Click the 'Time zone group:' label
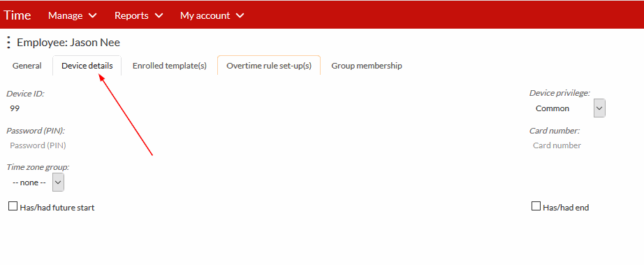Screen dimensions: 644x265 click(x=38, y=167)
